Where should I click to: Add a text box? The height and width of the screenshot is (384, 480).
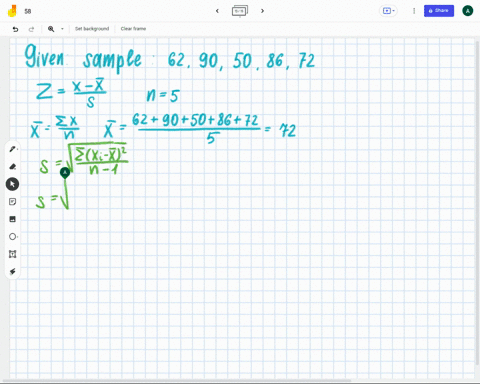12,254
